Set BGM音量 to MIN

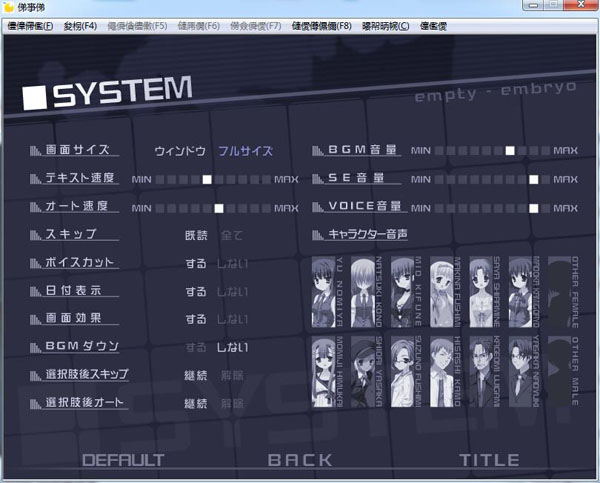(x=421, y=150)
